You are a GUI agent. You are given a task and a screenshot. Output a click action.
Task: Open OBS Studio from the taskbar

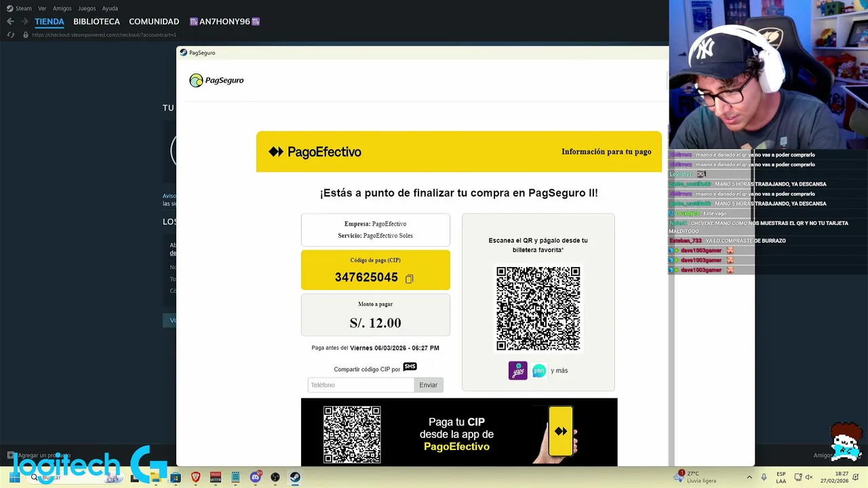tap(275, 477)
